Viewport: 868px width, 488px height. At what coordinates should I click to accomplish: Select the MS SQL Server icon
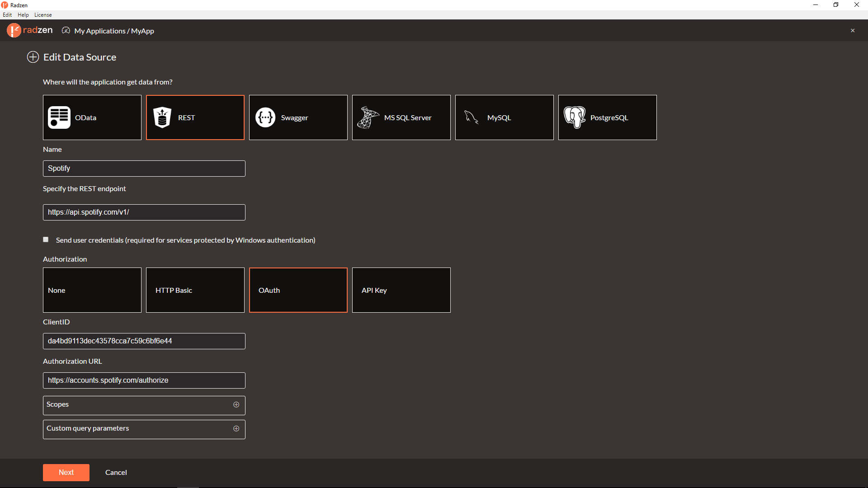(368, 117)
